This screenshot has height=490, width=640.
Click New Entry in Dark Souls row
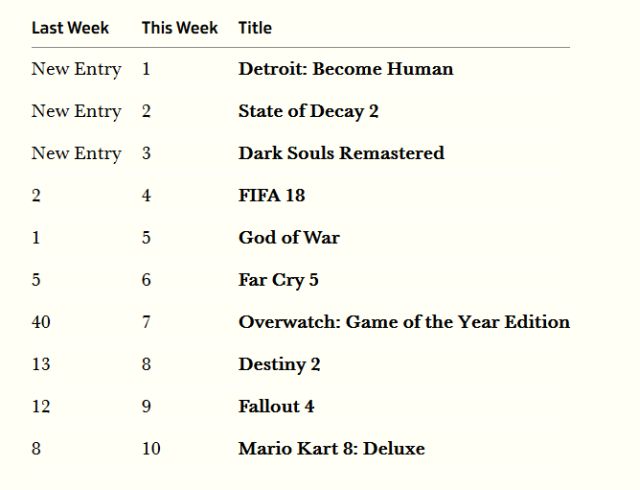pyautogui.click(x=76, y=154)
